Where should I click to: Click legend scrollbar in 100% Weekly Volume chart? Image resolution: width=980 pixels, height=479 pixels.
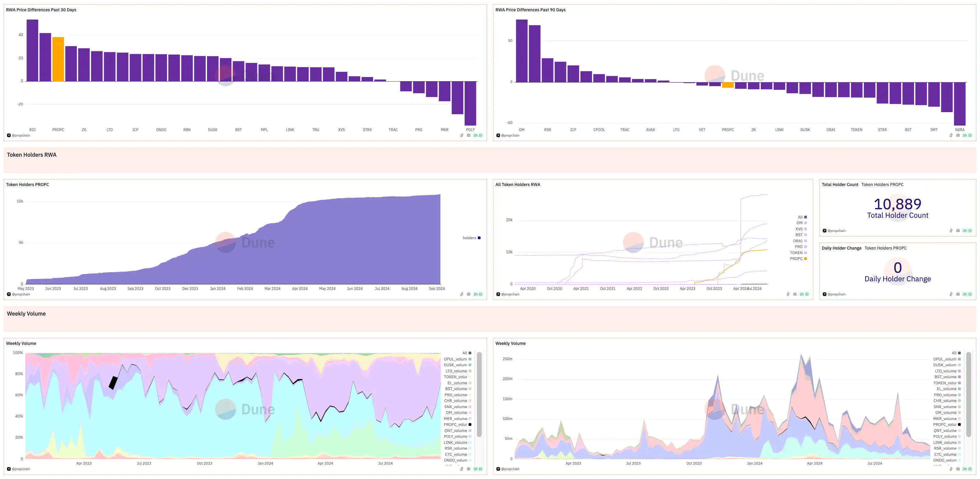point(479,394)
